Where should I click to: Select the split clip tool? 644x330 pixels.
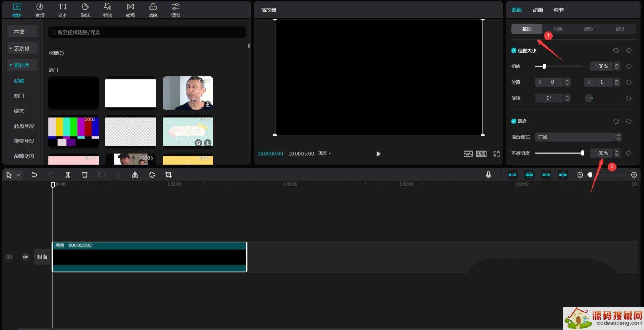click(68, 175)
